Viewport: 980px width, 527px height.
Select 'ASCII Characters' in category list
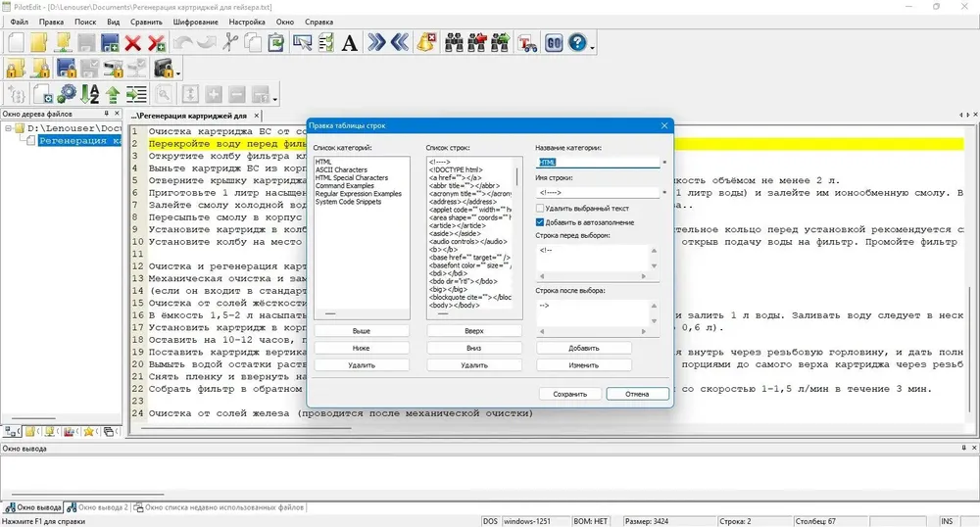coord(341,169)
